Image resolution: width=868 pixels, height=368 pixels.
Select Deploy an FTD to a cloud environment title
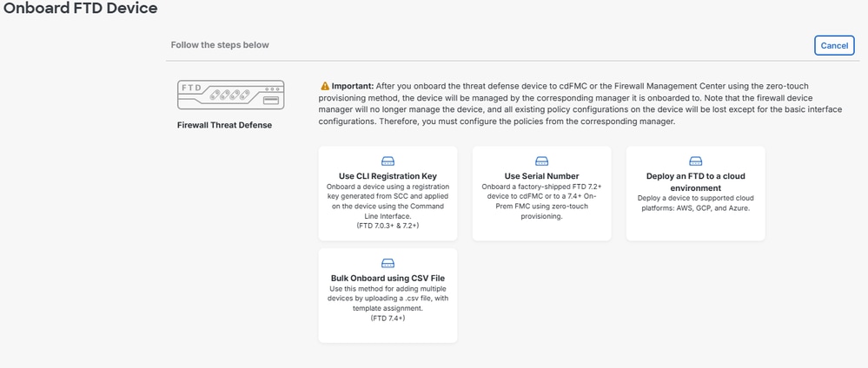click(695, 181)
